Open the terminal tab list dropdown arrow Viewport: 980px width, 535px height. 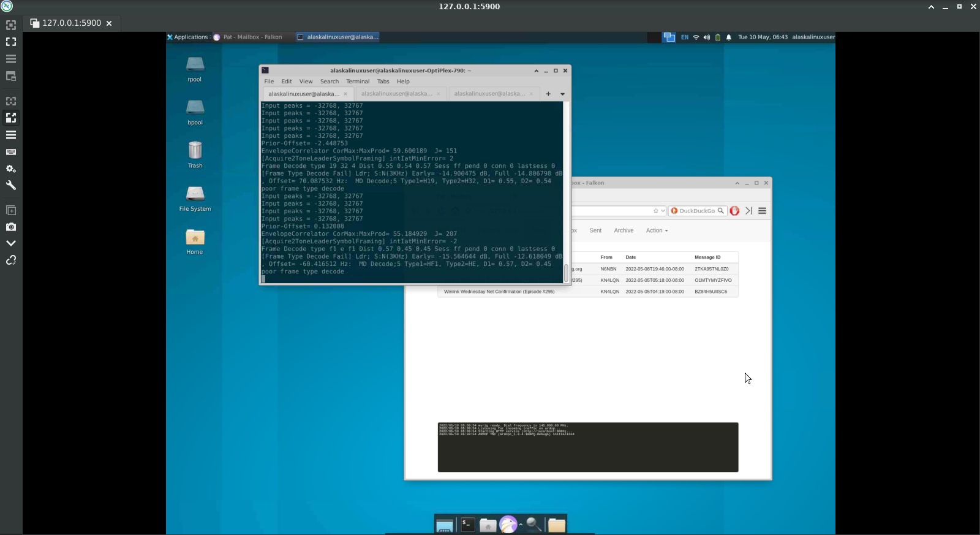click(x=562, y=94)
